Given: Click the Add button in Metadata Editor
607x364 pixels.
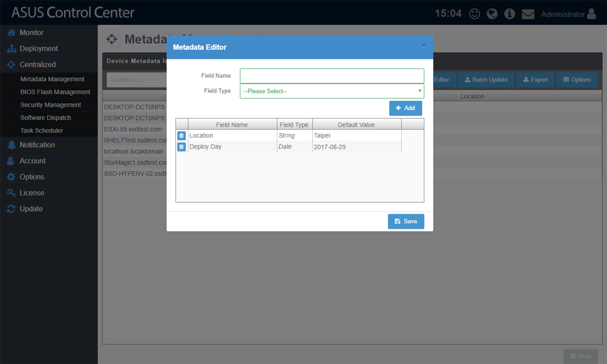Looking at the screenshot, I should pos(405,107).
